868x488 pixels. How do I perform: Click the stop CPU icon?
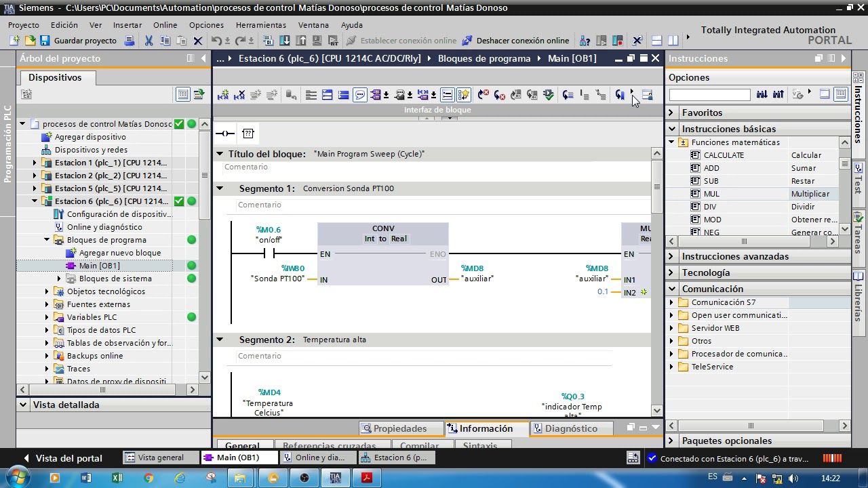(617, 41)
